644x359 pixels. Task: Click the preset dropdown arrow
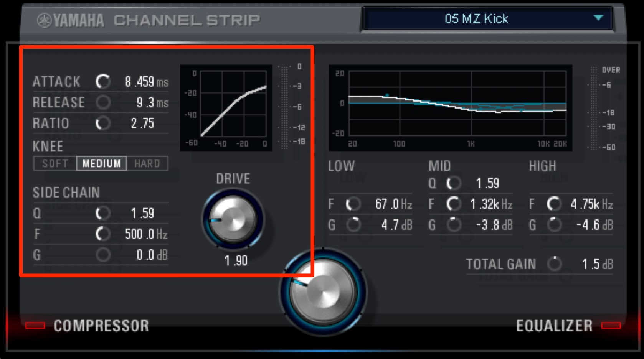(598, 18)
